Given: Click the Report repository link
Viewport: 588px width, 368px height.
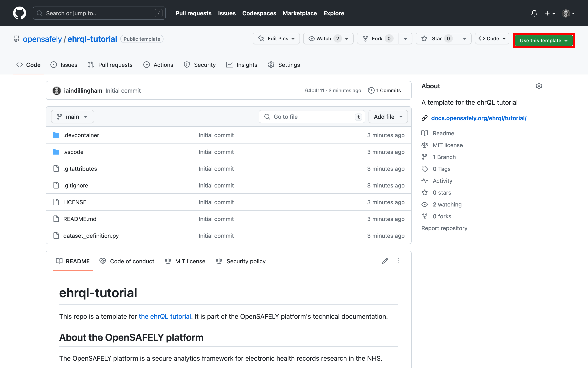Looking at the screenshot, I should click(444, 228).
